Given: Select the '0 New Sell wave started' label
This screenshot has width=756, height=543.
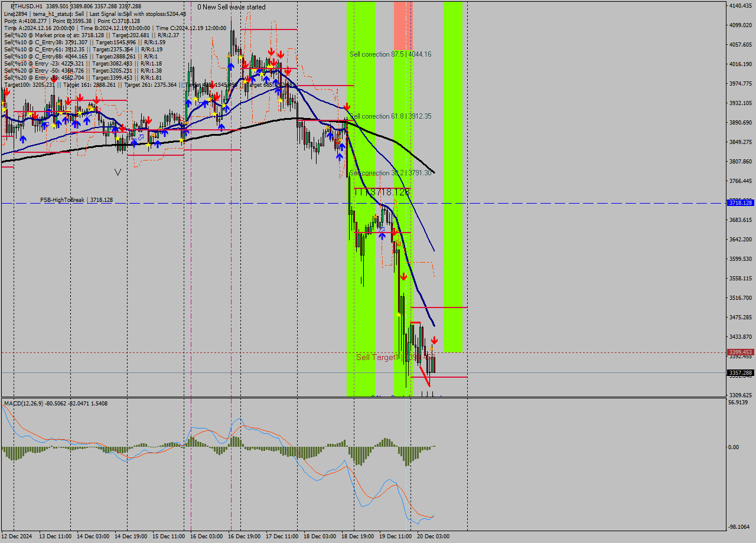Looking at the screenshot, I should pyautogui.click(x=232, y=7).
